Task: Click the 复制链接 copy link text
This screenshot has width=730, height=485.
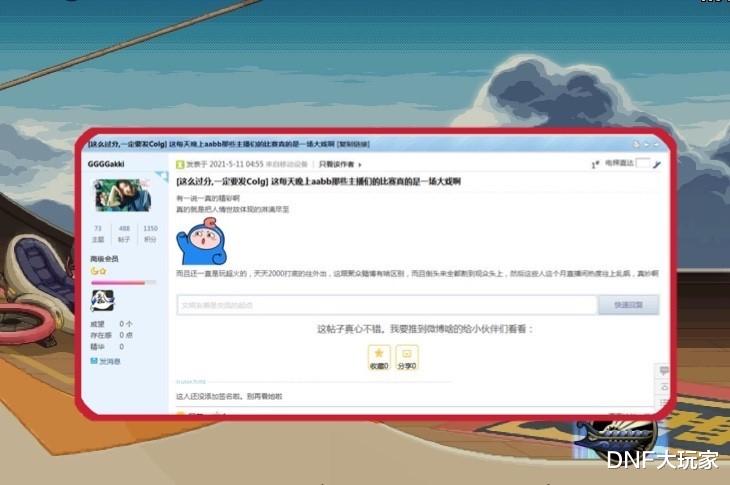Action: click(353, 144)
